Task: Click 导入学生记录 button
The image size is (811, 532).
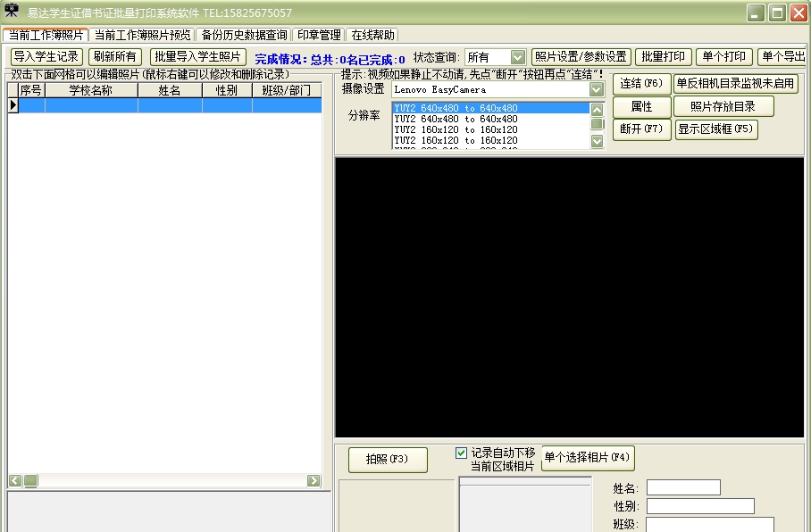Action: (x=46, y=57)
